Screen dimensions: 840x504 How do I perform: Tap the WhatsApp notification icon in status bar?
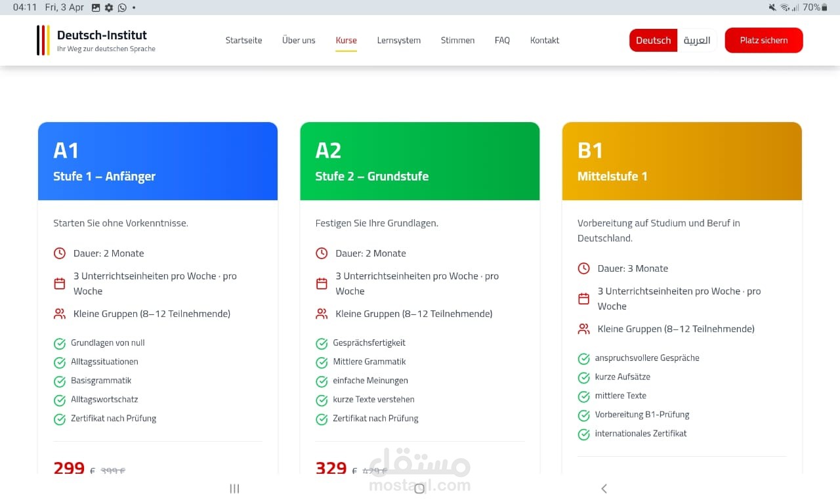pyautogui.click(x=122, y=7)
